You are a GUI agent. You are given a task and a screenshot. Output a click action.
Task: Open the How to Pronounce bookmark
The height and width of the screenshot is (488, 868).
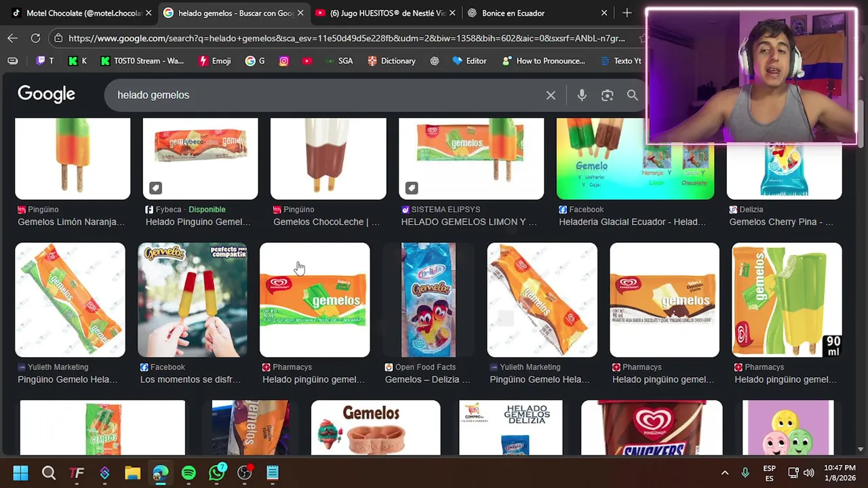click(x=543, y=61)
